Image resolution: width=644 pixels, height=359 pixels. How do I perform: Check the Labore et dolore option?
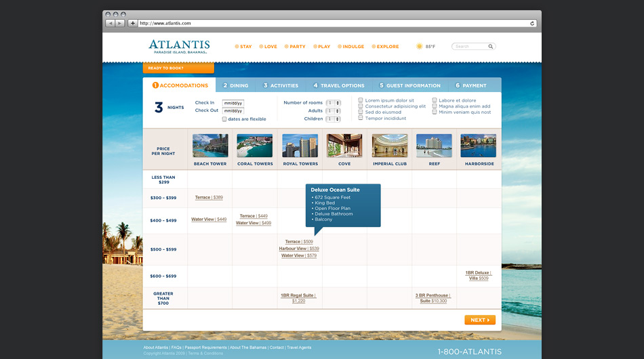click(x=434, y=100)
